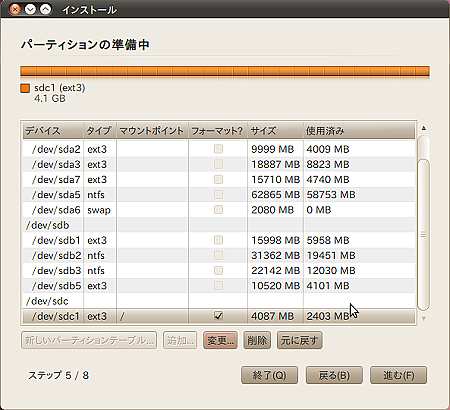The width and height of the screenshot is (450, 410).
Task: Select the /dev/sdb1 row
Action: (x=219, y=240)
